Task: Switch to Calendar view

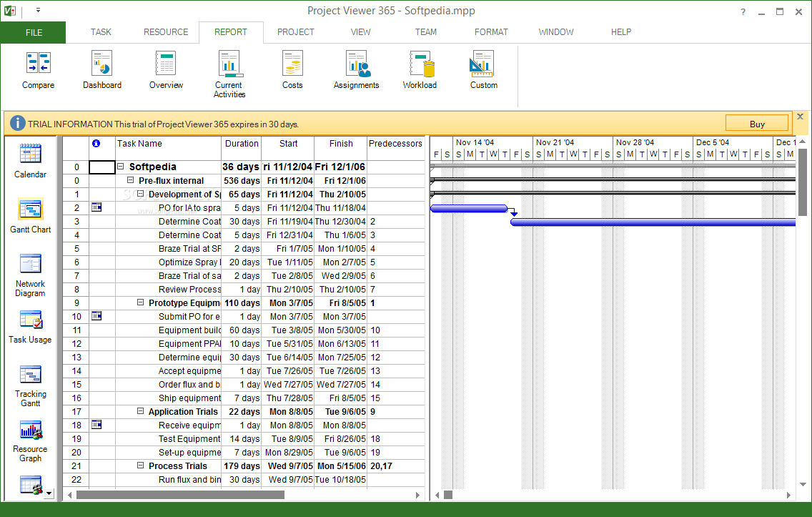Action: tap(31, 161)
